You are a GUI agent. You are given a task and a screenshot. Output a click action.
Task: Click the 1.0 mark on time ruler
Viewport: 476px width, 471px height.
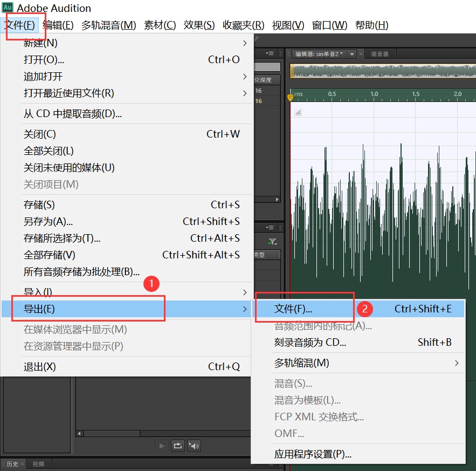(x=374, y=94)
